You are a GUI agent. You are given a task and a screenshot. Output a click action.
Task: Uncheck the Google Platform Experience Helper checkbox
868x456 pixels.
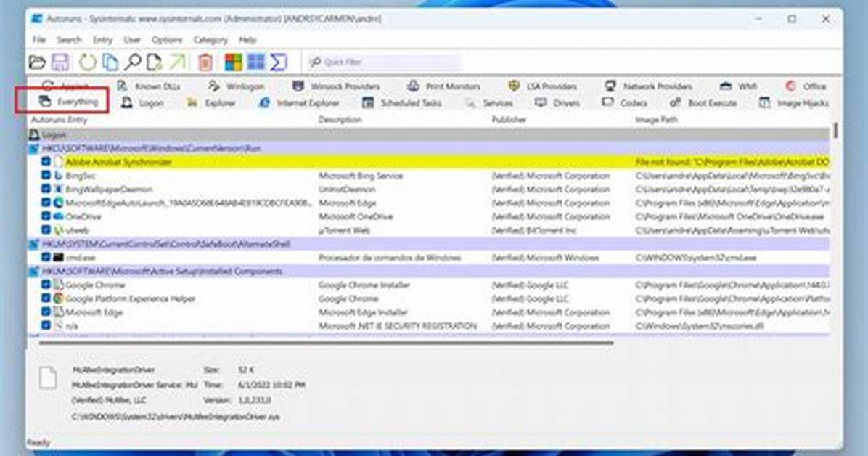(x=46, y=298)
